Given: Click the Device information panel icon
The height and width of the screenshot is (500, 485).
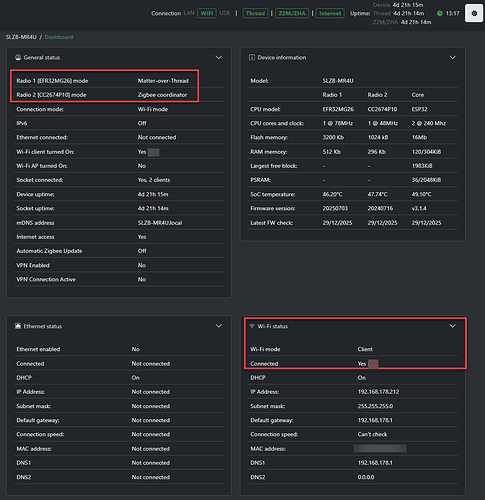Looking at the screenshot, I should pyautogui.click(x=252, y=57).
